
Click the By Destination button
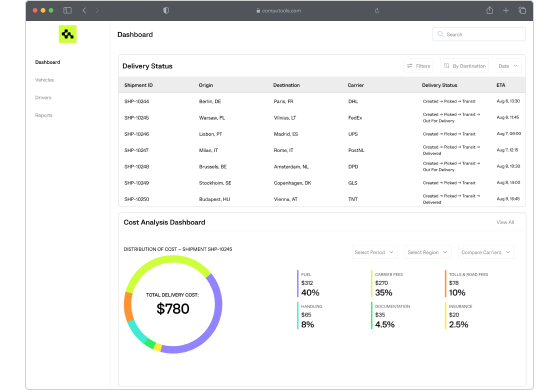coord(464,66)
